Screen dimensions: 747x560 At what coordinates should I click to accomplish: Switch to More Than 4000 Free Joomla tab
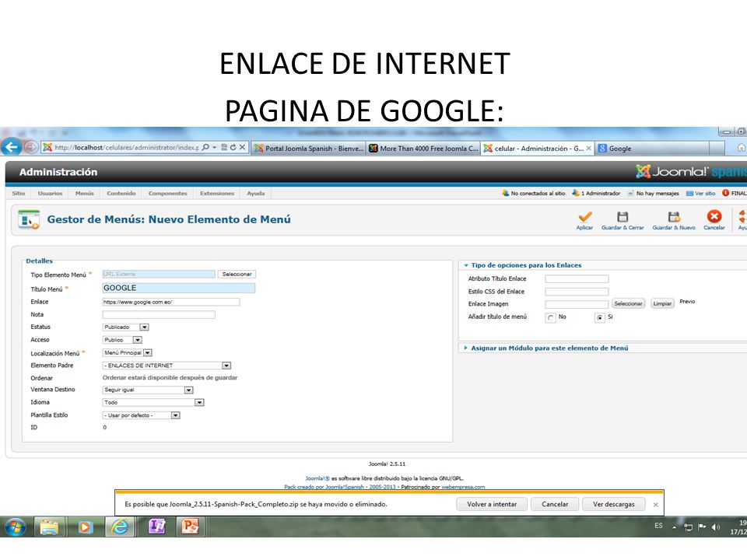click(423, 148)
